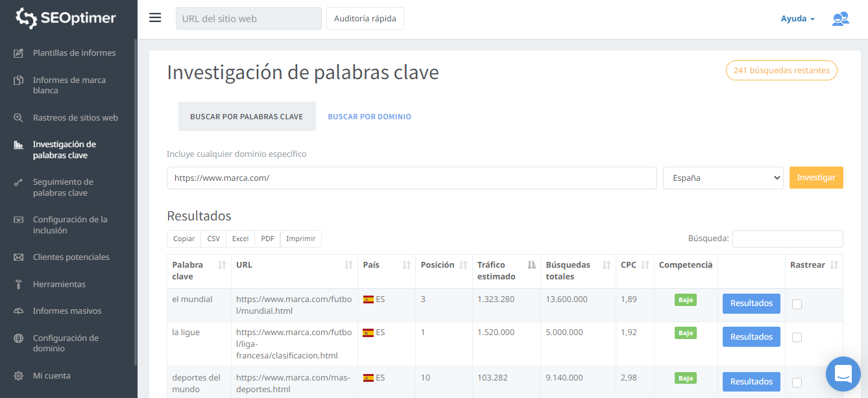This screenshot has height=398, width=868.
Task: Check Rastrear box for 'el mundial'
Action: pyautogui.click(x=797, y=305)
